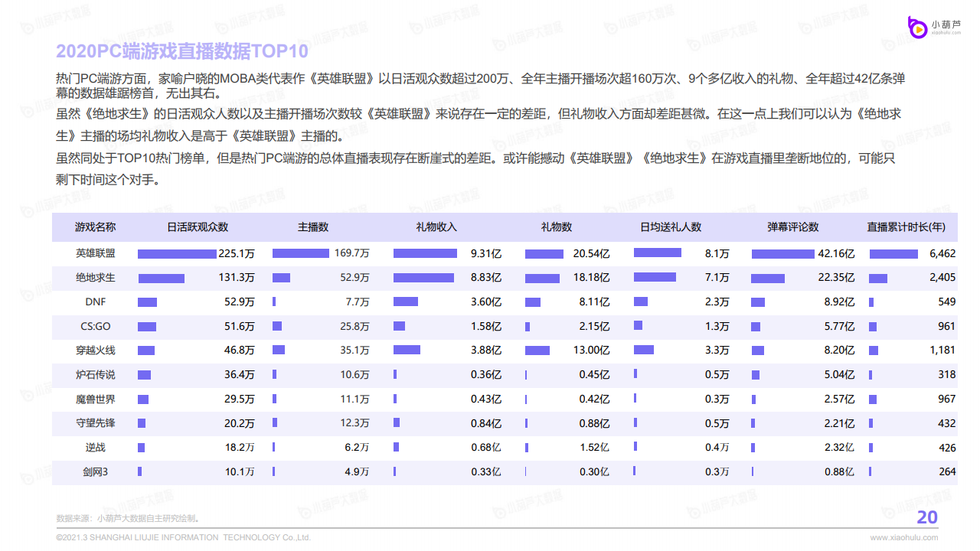
Task: Click the 英雄联盟 row name
Action: (95, 253)
